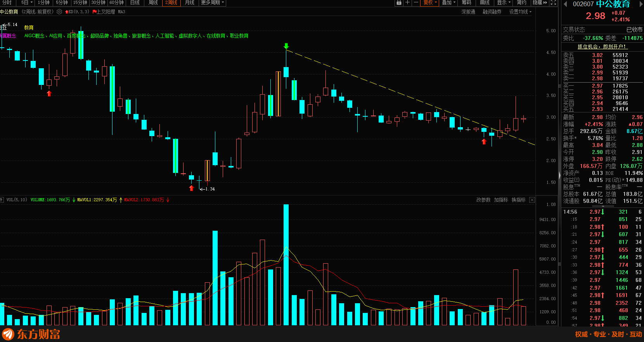Click 融资融券 tag link
This screenshot has width=644, height=342.
pyautogui.click(x=492, y=12)
